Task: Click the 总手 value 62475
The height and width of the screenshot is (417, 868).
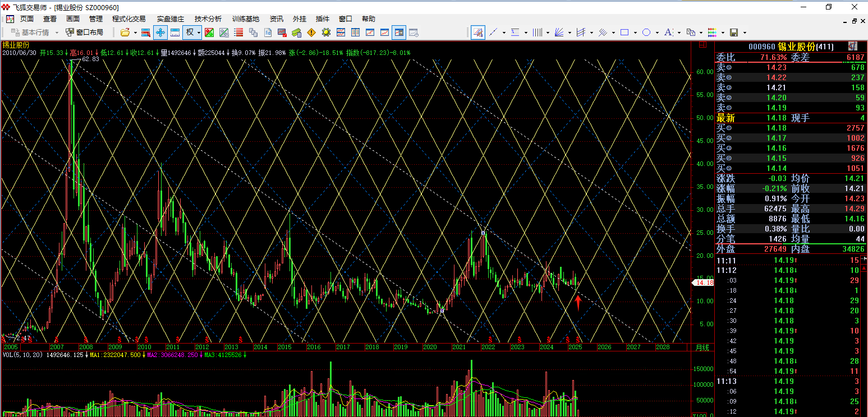Action: point(776,208)
